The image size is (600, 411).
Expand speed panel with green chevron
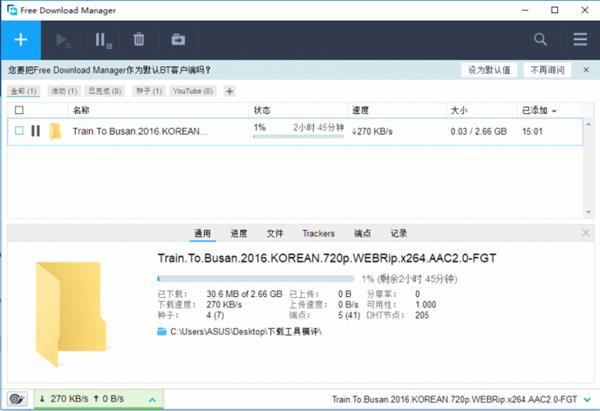coord(152,400)
